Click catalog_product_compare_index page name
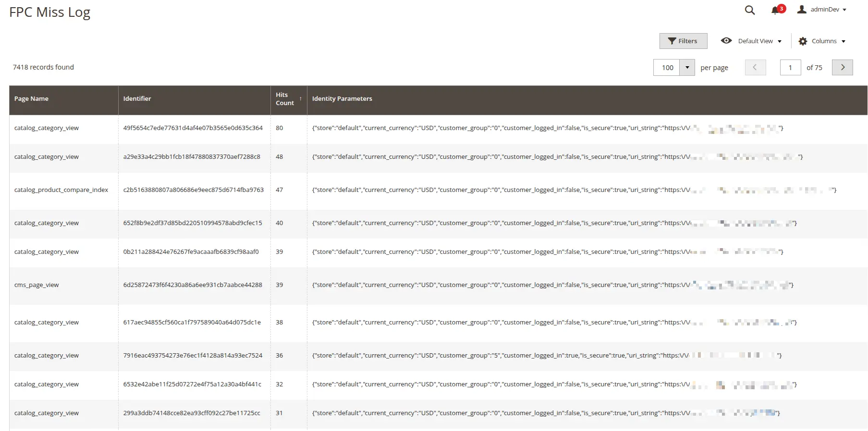This screenshot has height=431, width=868. 61,190
